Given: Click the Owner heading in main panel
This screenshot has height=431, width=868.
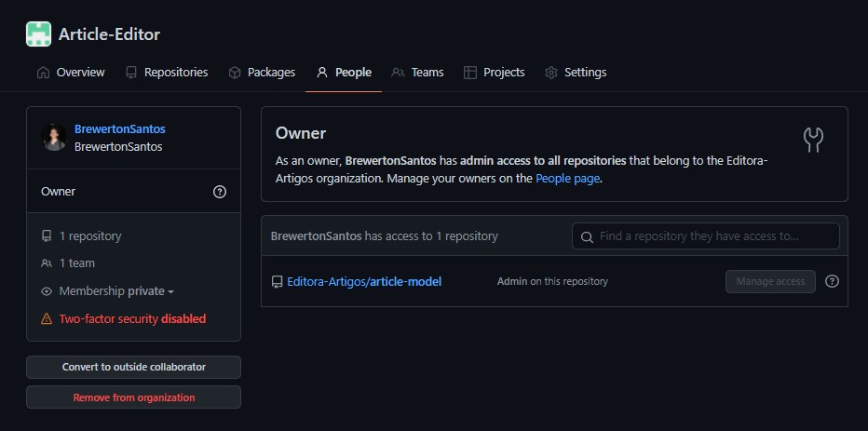Looking at the screenshot, I should click(x=301, y=133).
